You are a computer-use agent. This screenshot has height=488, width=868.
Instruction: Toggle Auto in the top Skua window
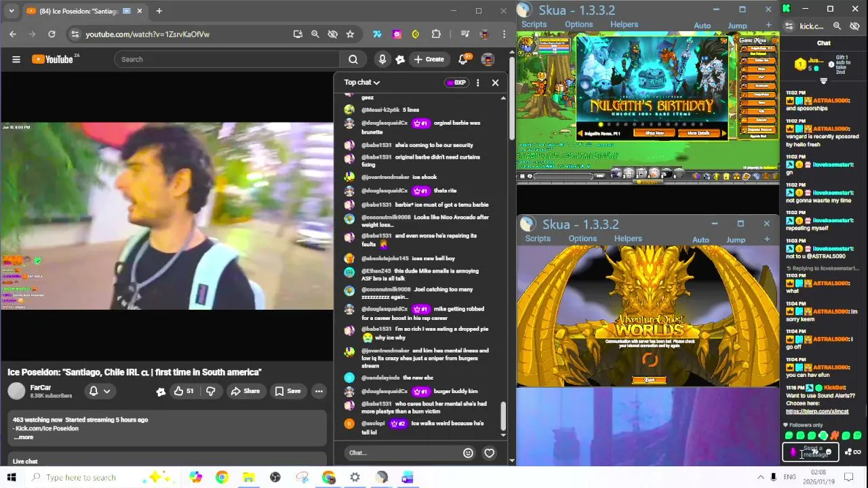coord(702,26)
